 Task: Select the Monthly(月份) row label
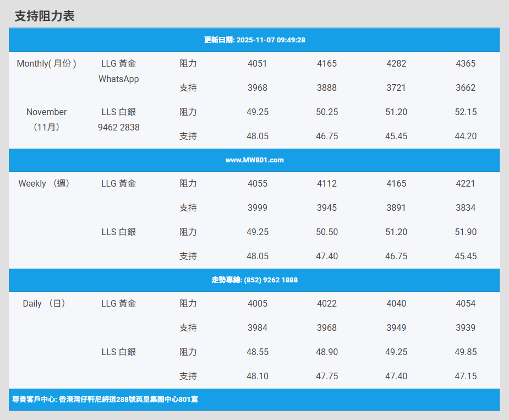tap(47, 63)
